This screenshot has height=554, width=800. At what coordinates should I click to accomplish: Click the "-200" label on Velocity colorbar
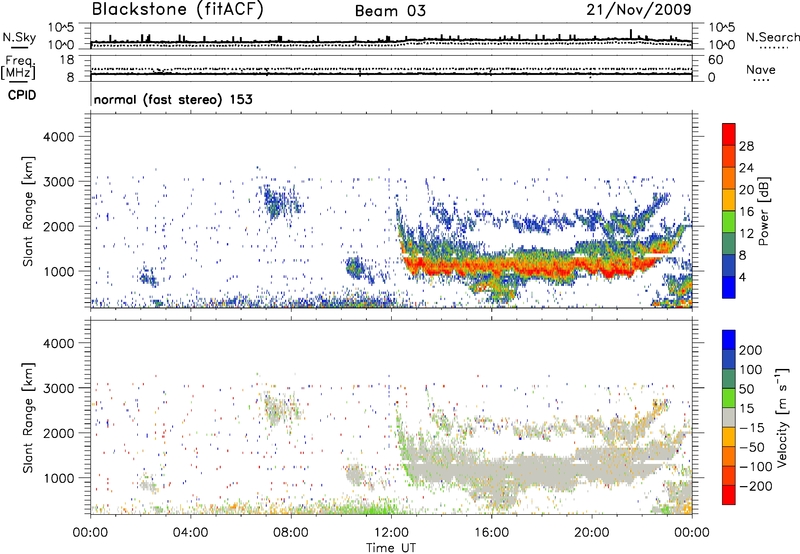[756, 486]
